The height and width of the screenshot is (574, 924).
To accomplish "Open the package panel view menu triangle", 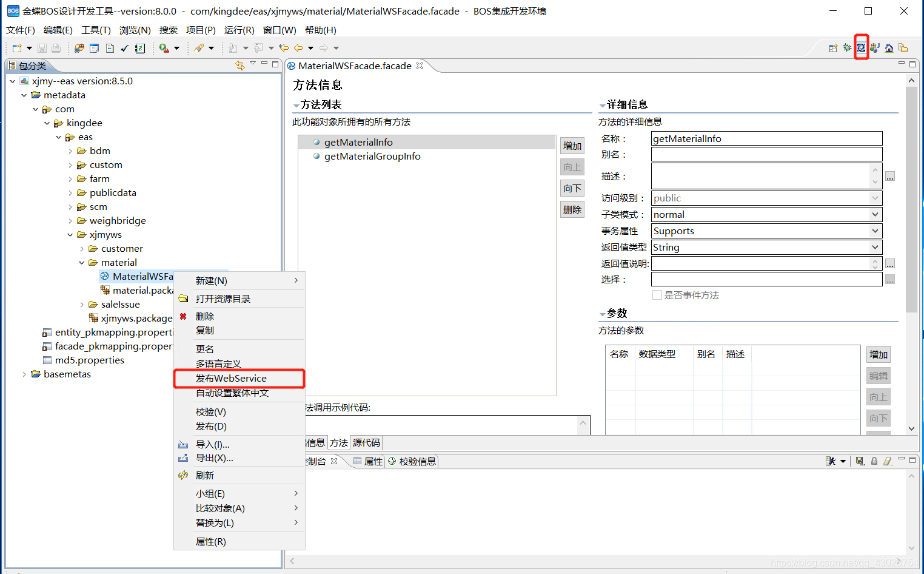I will [253, 64].
